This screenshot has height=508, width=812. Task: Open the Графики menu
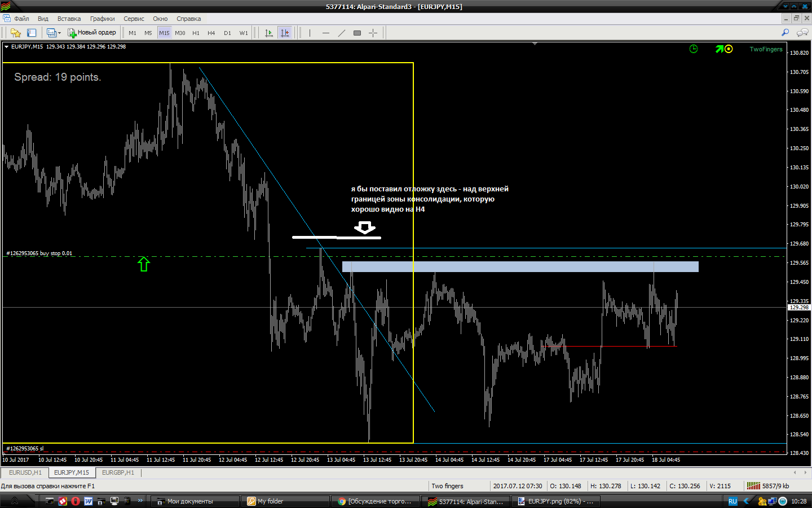[x=102, y=19]
